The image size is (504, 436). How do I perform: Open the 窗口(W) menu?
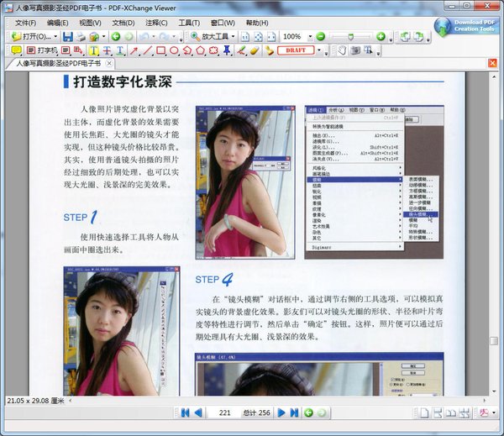pos(223,23)
